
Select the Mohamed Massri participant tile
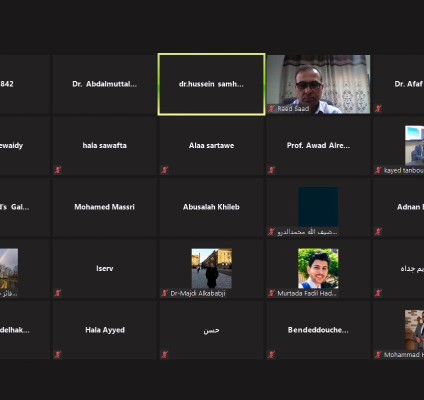[105, 207]
